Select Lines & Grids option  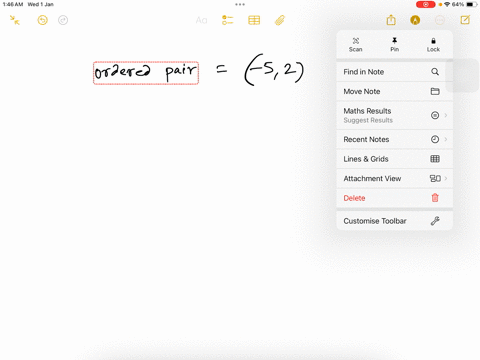[x=395, y=159]
